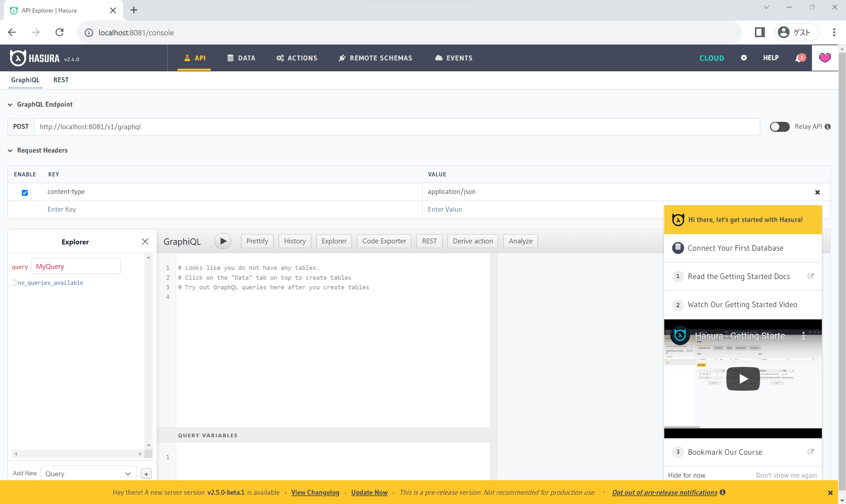Open the EVENTS tab

(x=454, y=58)
